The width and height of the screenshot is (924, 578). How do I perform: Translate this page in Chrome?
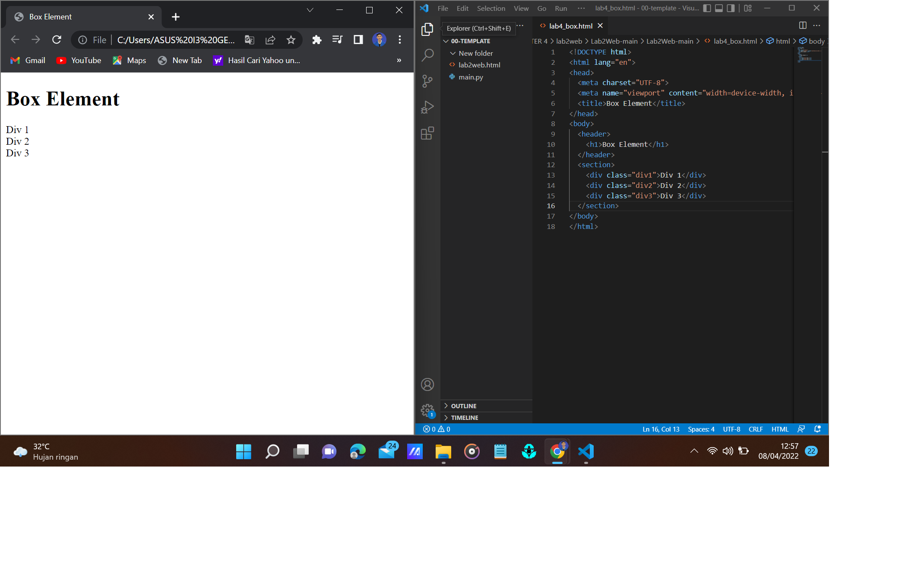tap(250, 40)
